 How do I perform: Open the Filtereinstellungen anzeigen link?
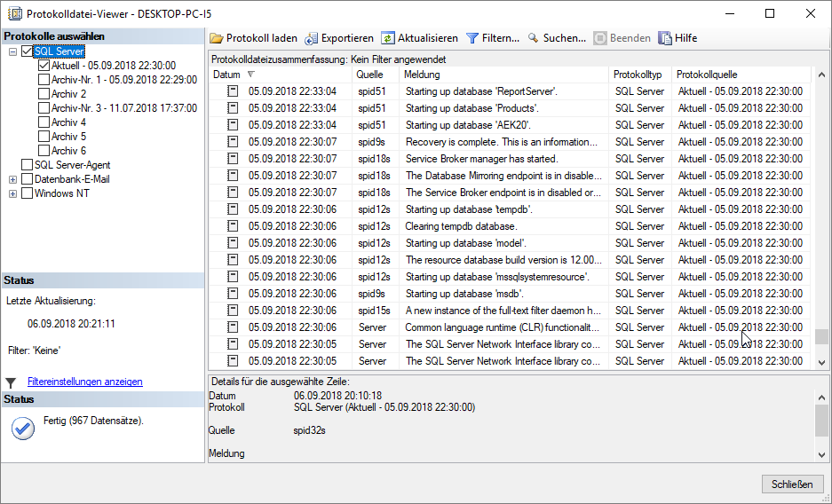[85, 382]
